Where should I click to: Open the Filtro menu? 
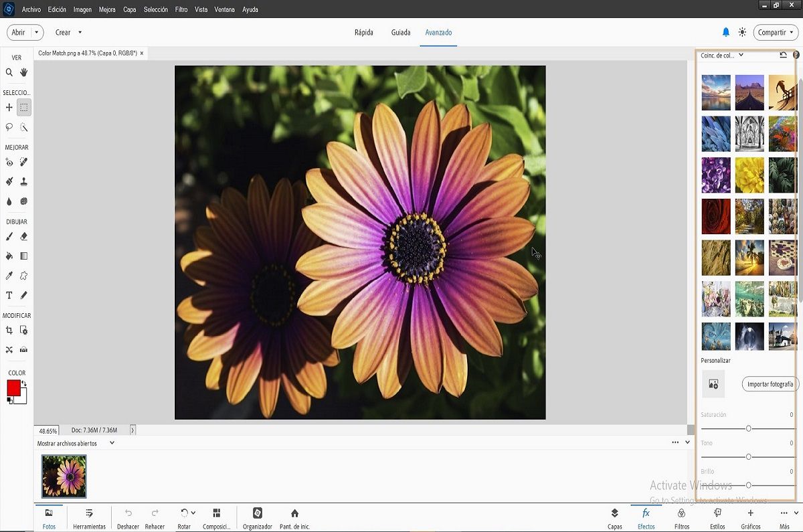pyautogui.click(x=181, y=10)
